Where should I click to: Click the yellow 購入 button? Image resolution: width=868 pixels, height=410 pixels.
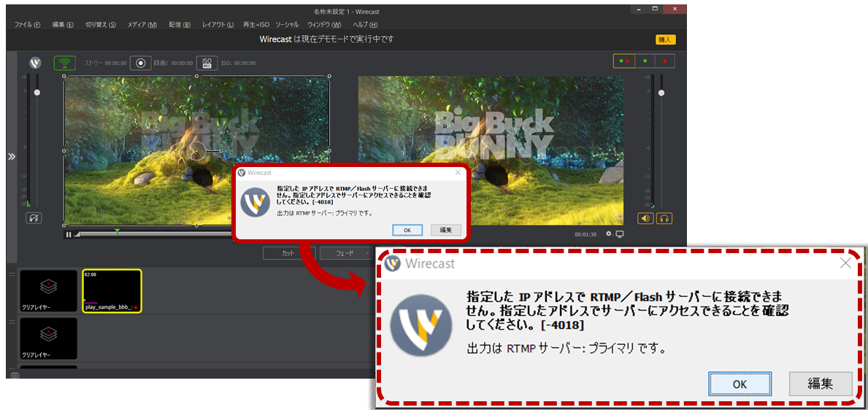[x=665, y=40]
